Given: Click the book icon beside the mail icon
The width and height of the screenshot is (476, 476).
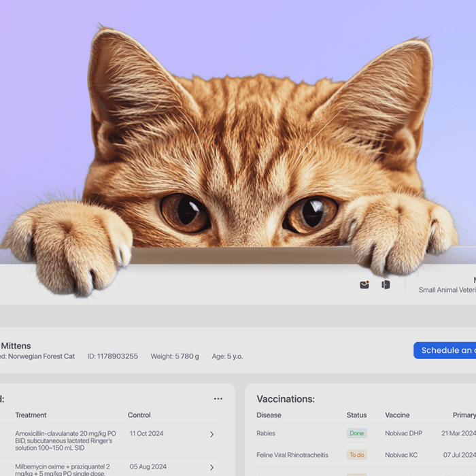Looking at the screenshot, I should (x=386, y=285).
